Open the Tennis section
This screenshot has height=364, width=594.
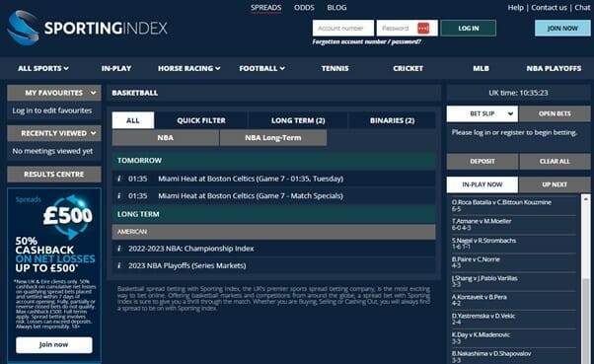[334, 68]
